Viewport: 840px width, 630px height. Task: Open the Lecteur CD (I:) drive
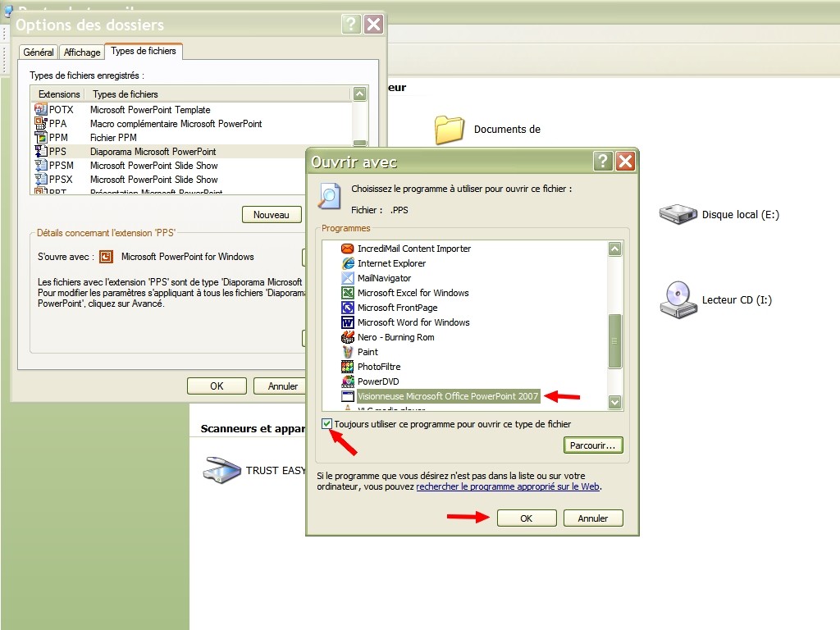click(x=678, y=299)
